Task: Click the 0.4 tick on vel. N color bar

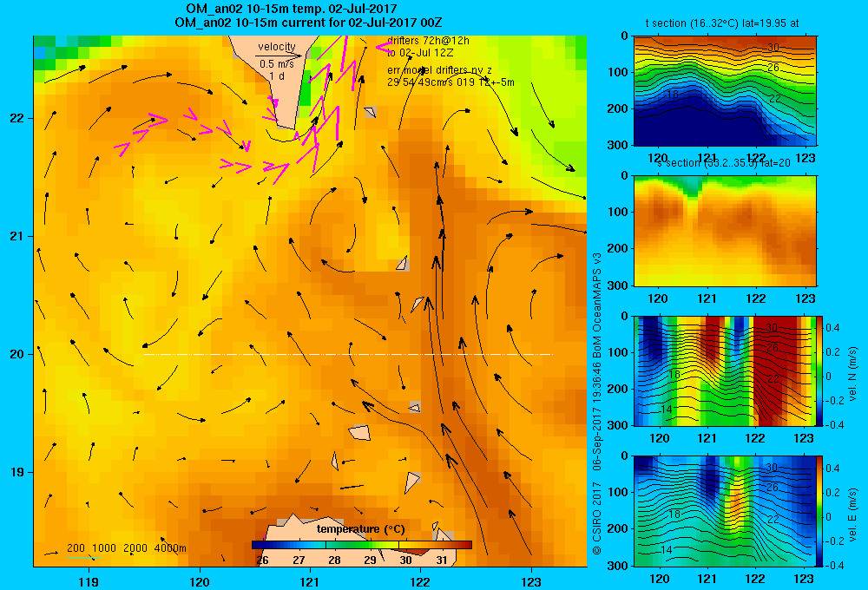Action: coord(832,328)
